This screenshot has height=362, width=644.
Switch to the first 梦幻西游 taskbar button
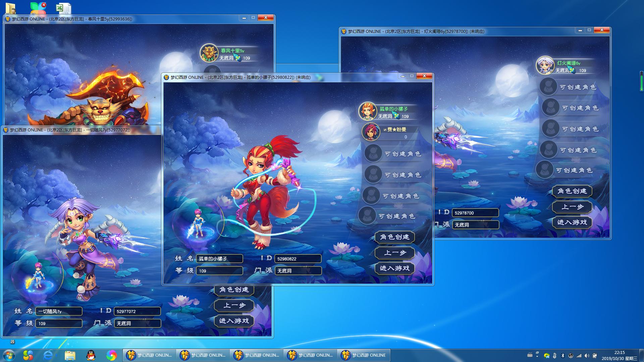(149, 355)
